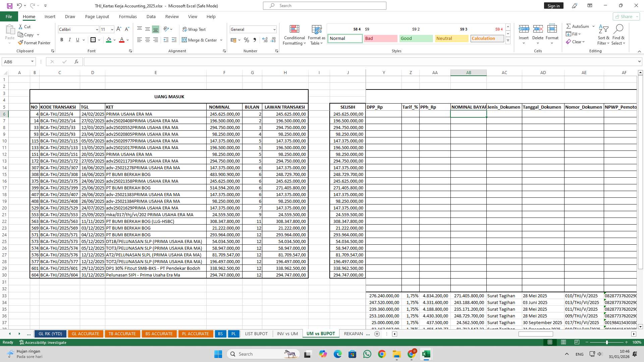
Task: Open the font name dropdown showing Calibri
Action: pyautogui.click(x=97, y=29)
